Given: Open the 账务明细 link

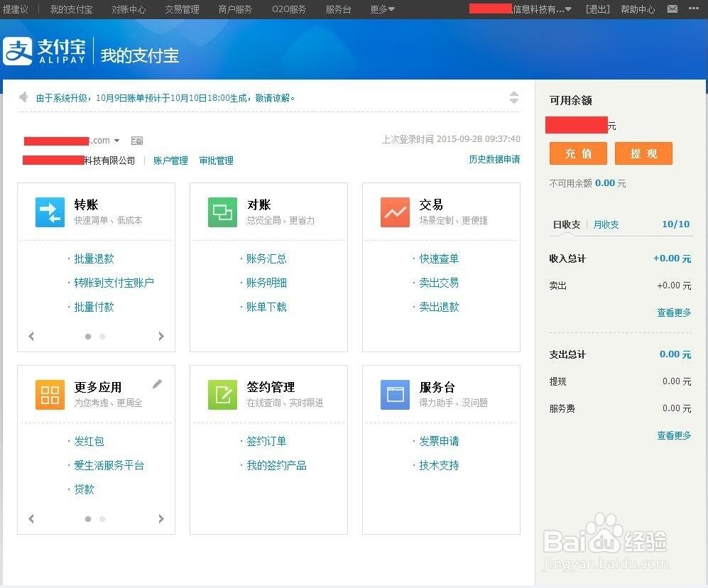Looking at the screenshot, I should point(266,283).
